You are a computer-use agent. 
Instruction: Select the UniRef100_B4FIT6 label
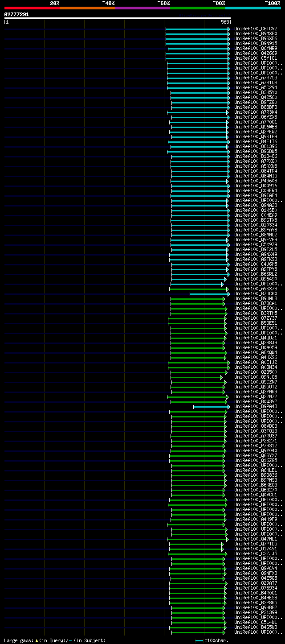(x=256, y=141)
